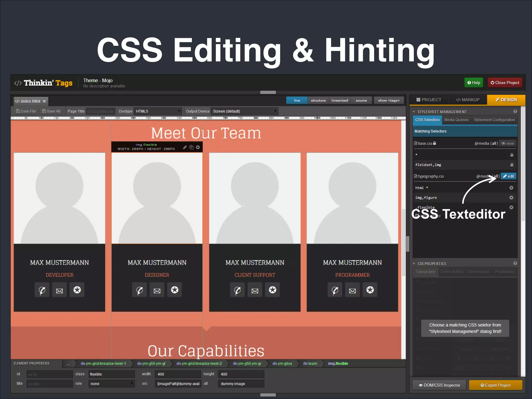This screenshot has width=532, height=399.
Task: Click the width field showing 400
Action: pyautogui.click(x=178, y=374)
